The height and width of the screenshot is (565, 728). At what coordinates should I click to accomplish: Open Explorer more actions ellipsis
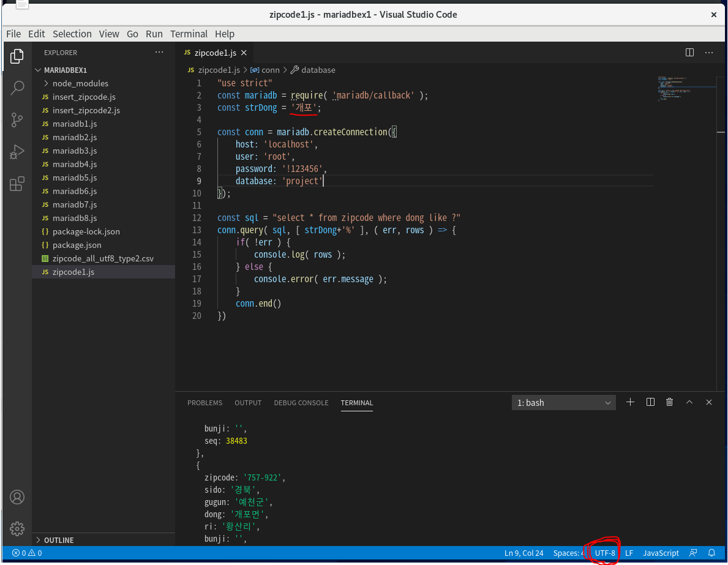click(159, 53)
